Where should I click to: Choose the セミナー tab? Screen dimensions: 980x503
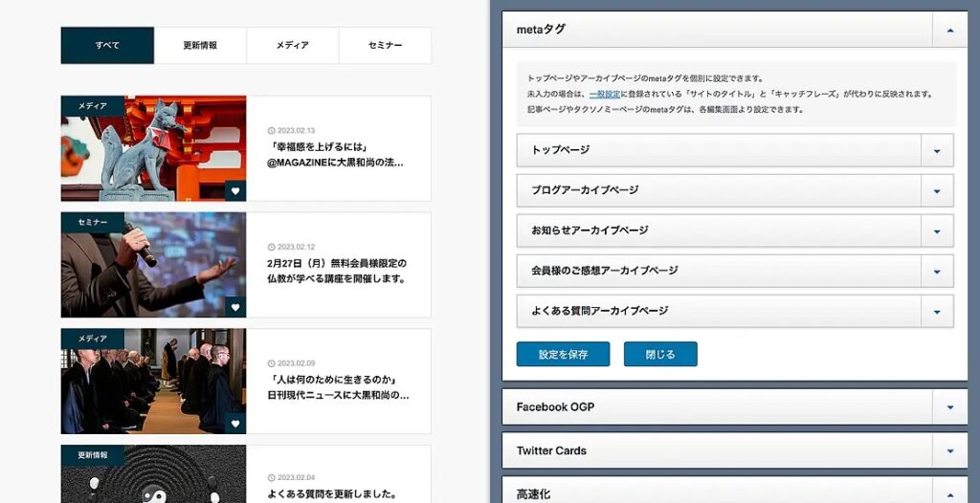point(385,45)
